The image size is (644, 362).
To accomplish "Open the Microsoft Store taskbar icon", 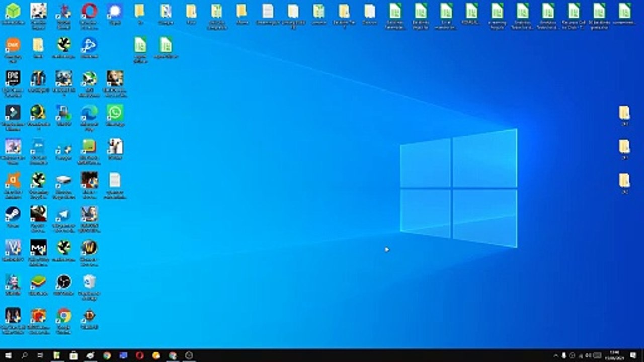I will pos(74,355).
